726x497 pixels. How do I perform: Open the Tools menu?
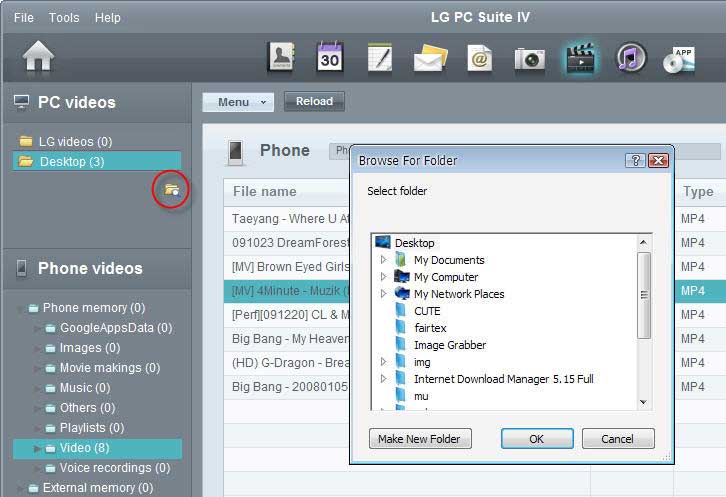(x=64, y=17)
